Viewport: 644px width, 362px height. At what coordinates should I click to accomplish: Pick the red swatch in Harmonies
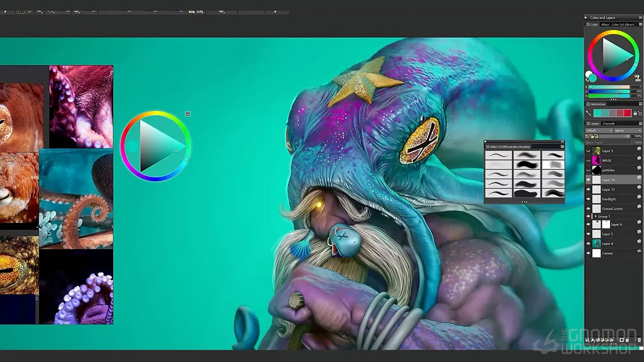pos(628,114)
